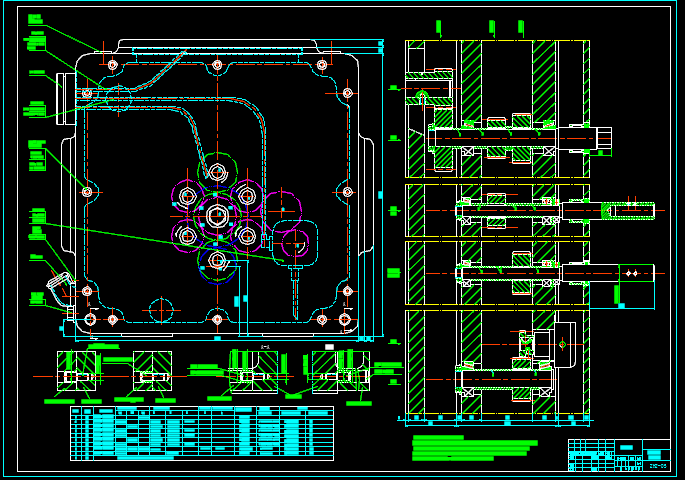Select the green technical notes text block

474,448
